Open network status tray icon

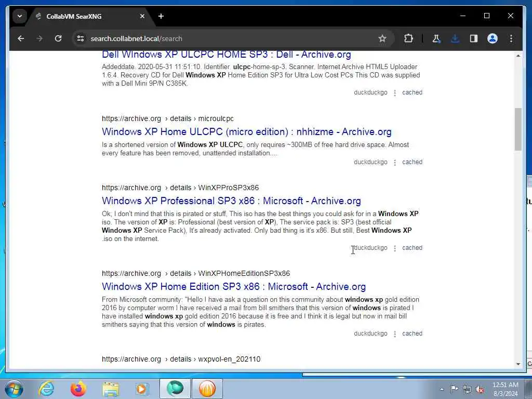click(x=467, y=390)
